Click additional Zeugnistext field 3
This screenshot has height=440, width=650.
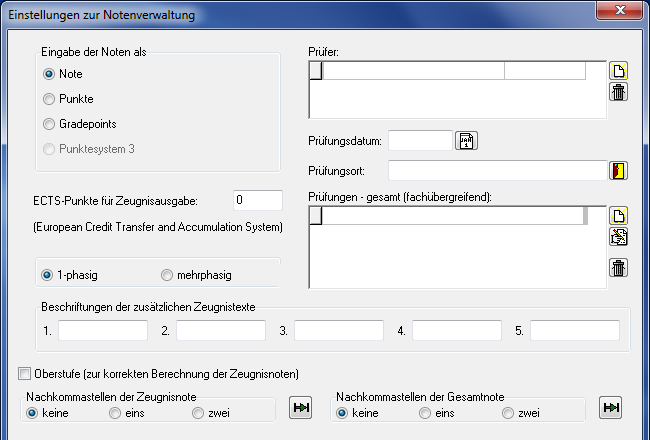[339, 331]
